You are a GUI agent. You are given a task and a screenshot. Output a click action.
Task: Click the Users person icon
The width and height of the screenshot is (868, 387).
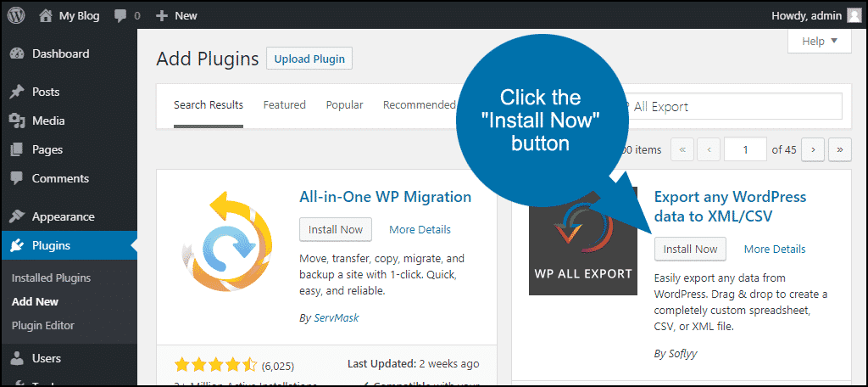coord(17,359)
